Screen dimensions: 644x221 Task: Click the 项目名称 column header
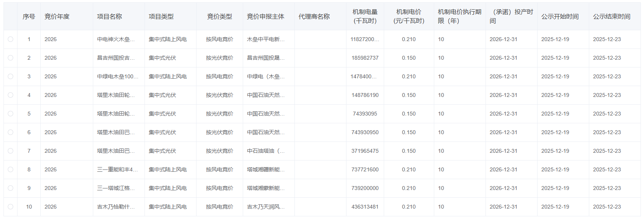(x=110, y=17)
